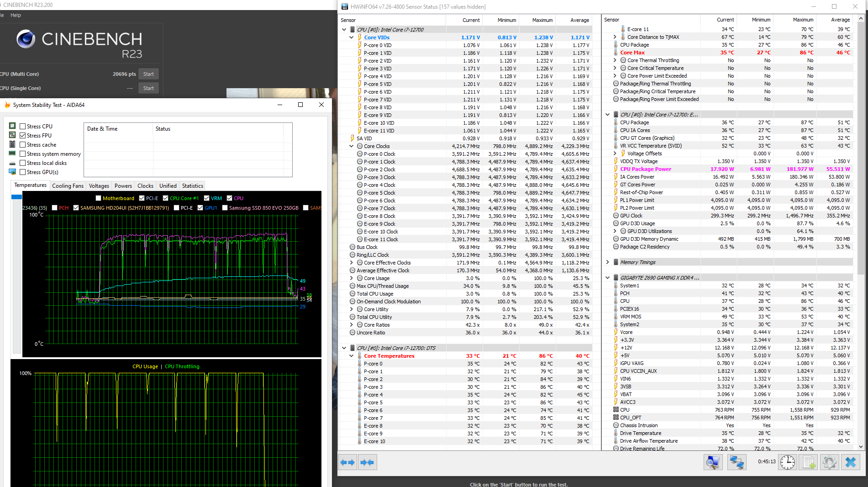Click the logging sheet icon with green plus

(809, 462)
